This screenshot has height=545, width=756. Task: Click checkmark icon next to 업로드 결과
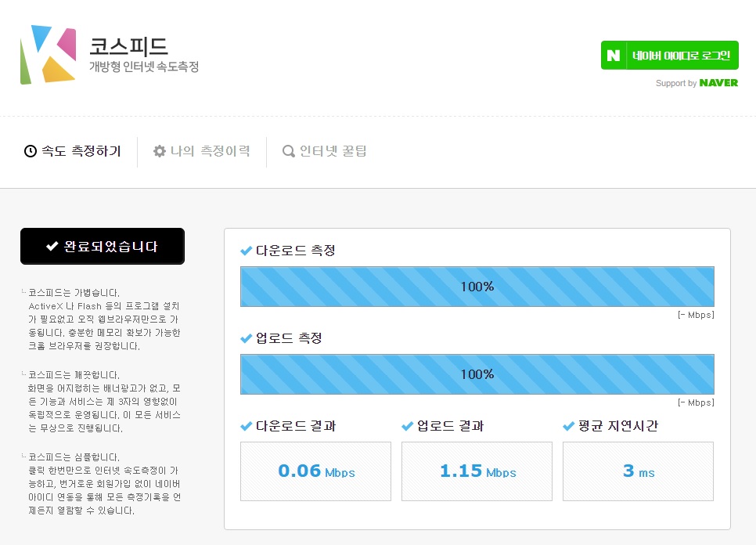tap(407, 427)
